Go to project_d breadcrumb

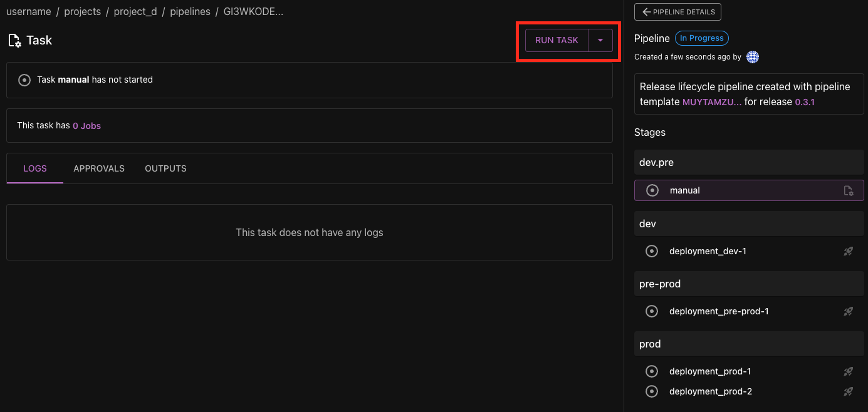tap(135, 12)
